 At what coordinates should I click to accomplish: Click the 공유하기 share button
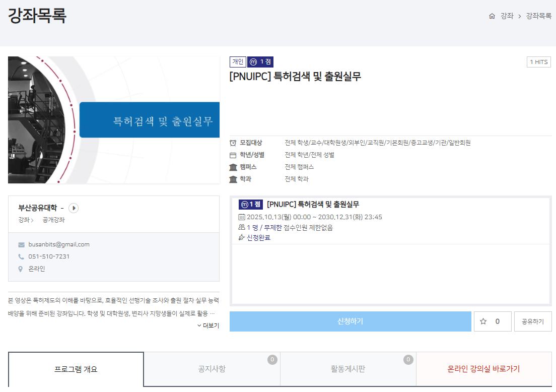click(x=532, y=321)
